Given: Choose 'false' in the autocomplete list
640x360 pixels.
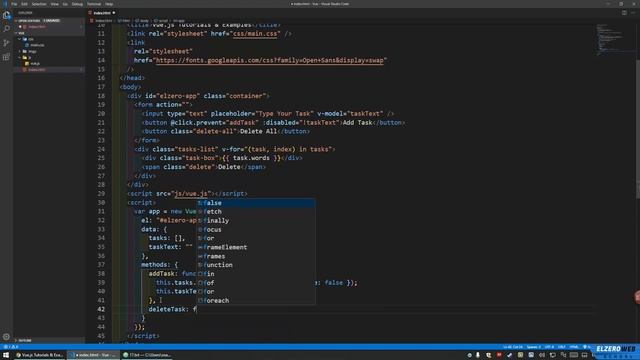Looking at the screenshot, I should tap(256, 203).
